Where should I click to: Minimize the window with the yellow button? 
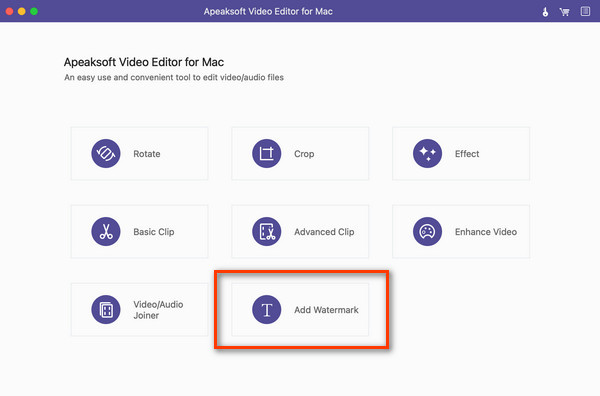click(22, 11)
